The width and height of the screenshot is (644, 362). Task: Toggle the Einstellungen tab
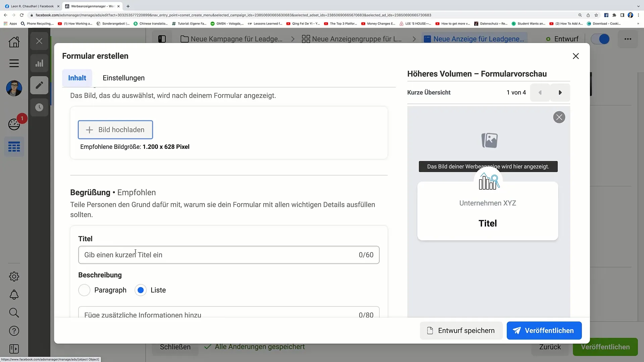[x=124, y=78]
